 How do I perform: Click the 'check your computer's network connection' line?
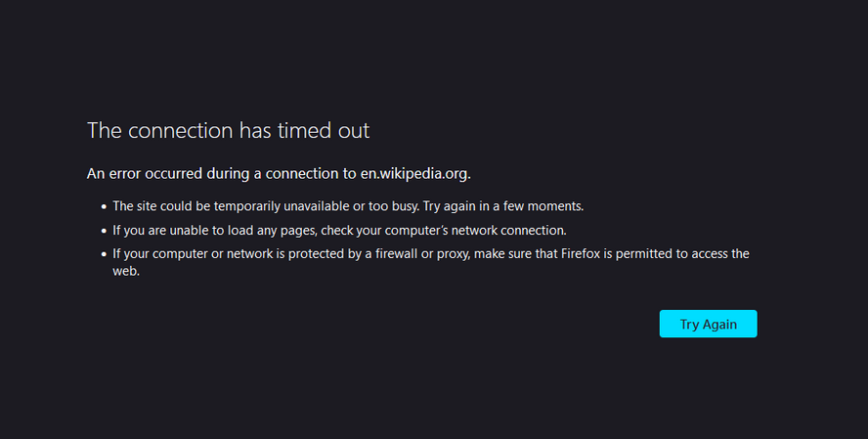[444, 231]
